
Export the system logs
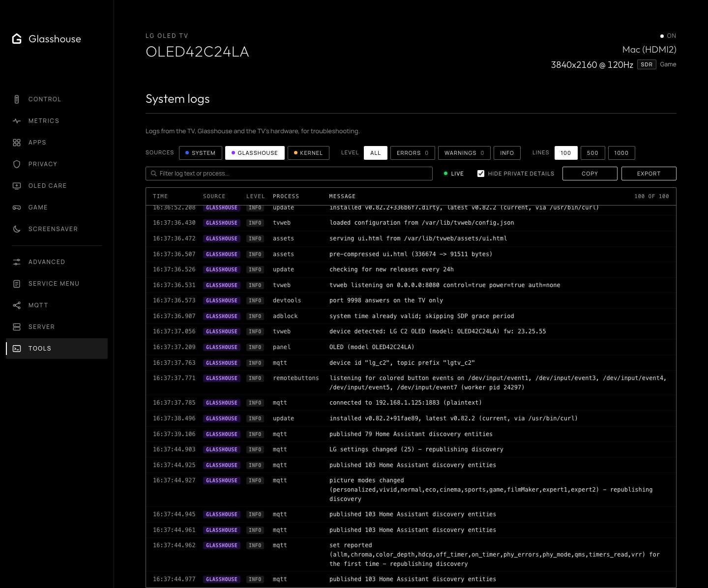[x=649, y=174]
